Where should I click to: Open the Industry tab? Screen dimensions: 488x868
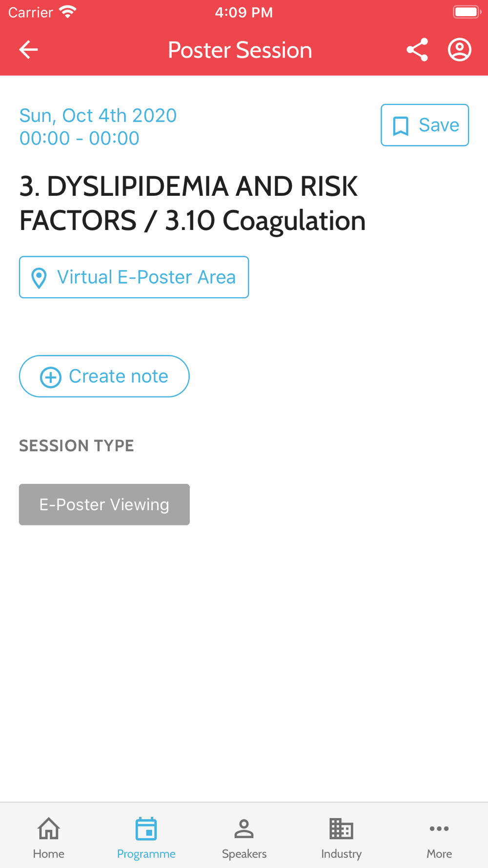342,838
